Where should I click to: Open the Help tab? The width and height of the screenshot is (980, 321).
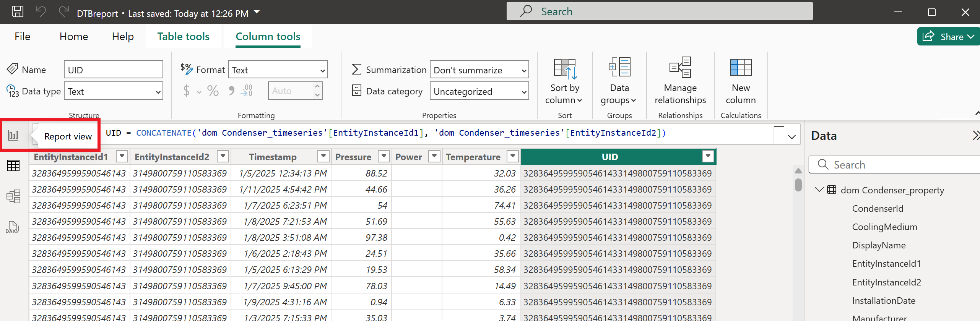(x=123, y=37)
